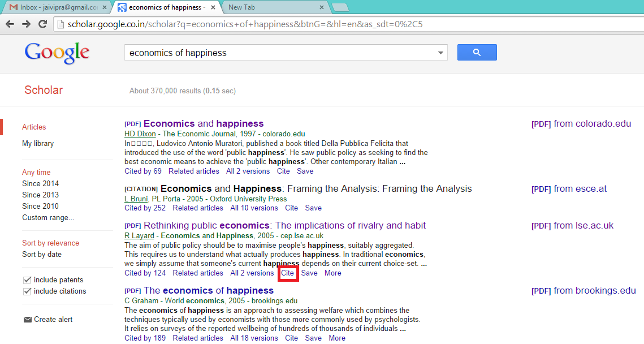Open R Layard author profile
This screenshot has width=644, height=344.
139,235
